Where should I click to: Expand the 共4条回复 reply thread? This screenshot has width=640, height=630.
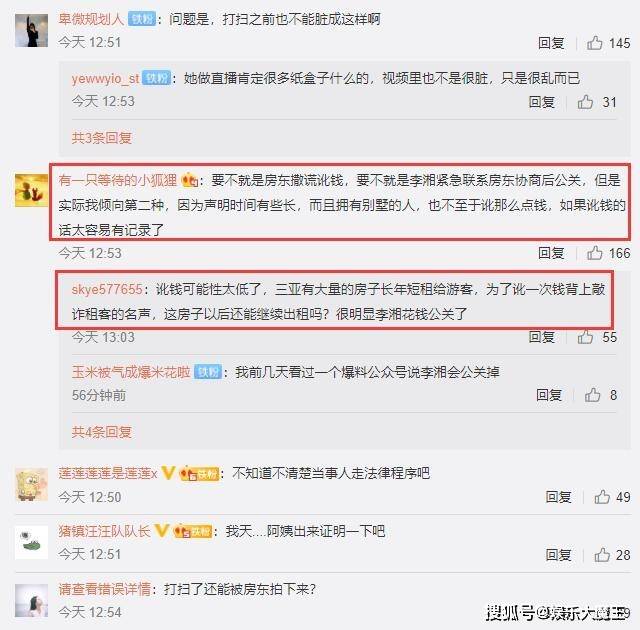pos(102,432)
